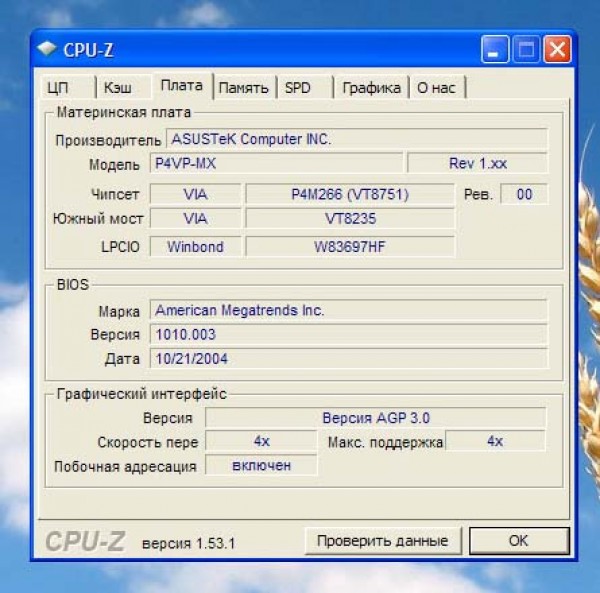Click the Побочная адресация label
This screenshot has width=600, height=593.
point(126,467)
